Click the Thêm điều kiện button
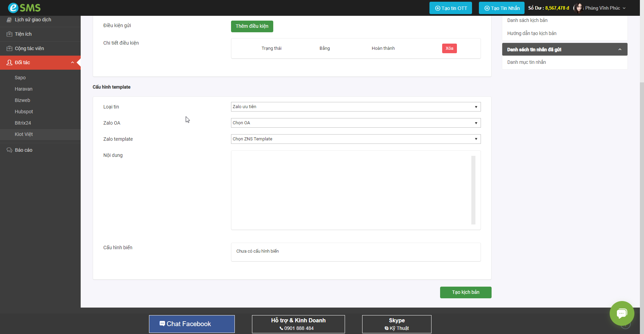Image resolution: width=644 pixels, height=334 pixels. click(x=252, y=26)
